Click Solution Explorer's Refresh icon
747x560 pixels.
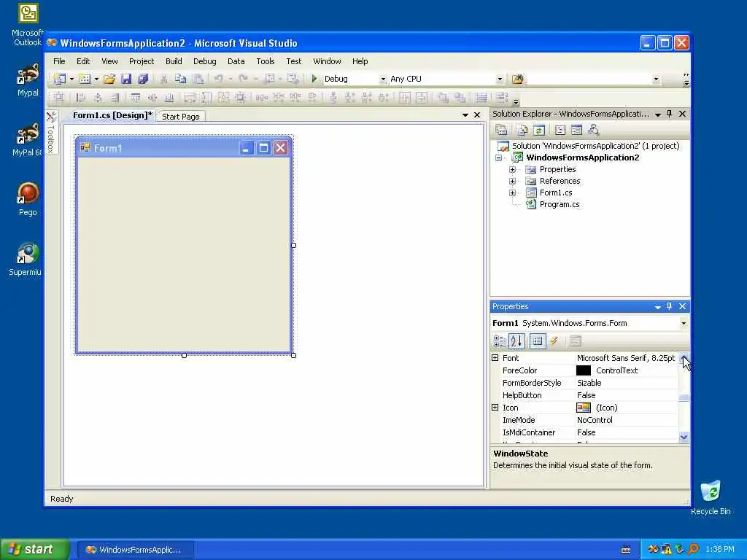[539, 130]
